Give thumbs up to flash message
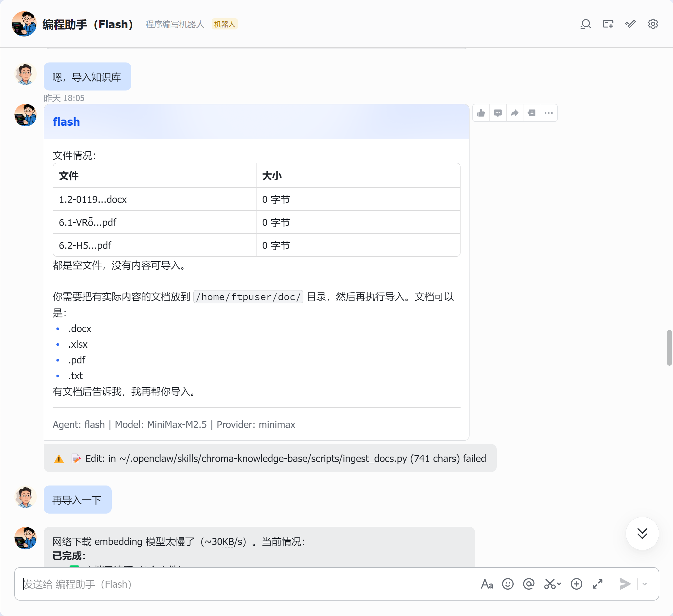The width and height of the screenshot is (673, 616). (x=481, y=113)
